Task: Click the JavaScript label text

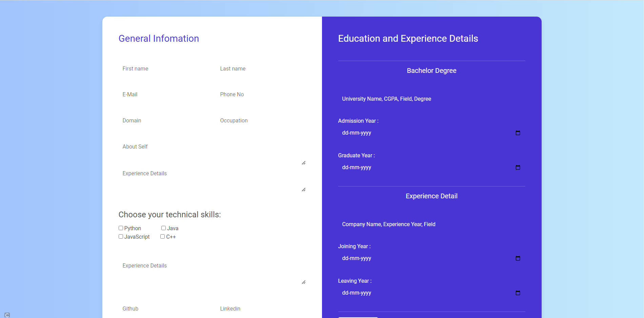Action: pyautogui.click(x=137, y=237)
